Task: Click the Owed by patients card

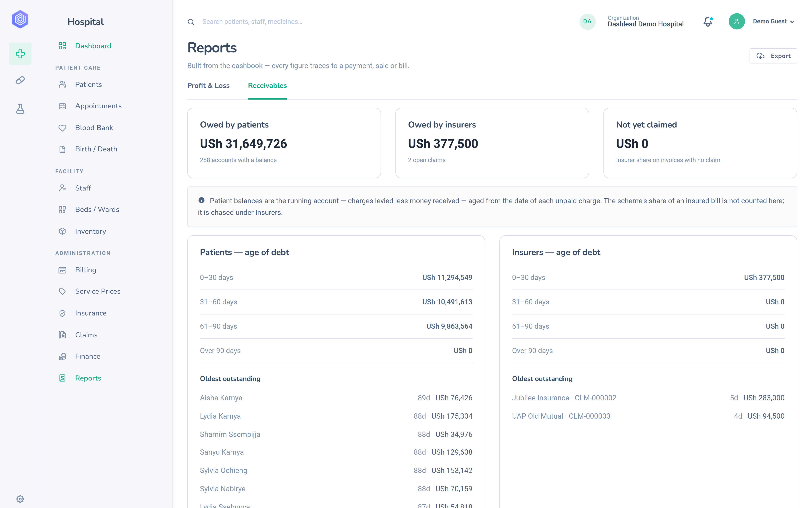Action: pos(284,143)
